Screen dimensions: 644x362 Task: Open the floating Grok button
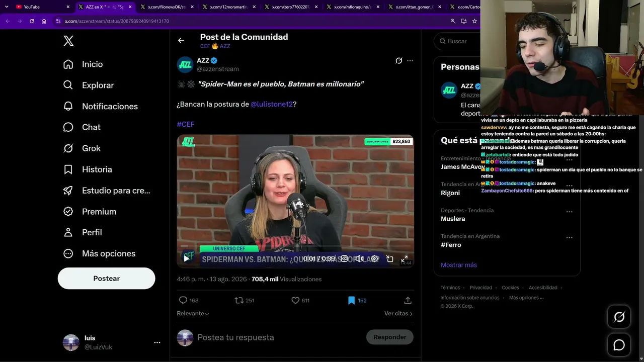(619, 317)
